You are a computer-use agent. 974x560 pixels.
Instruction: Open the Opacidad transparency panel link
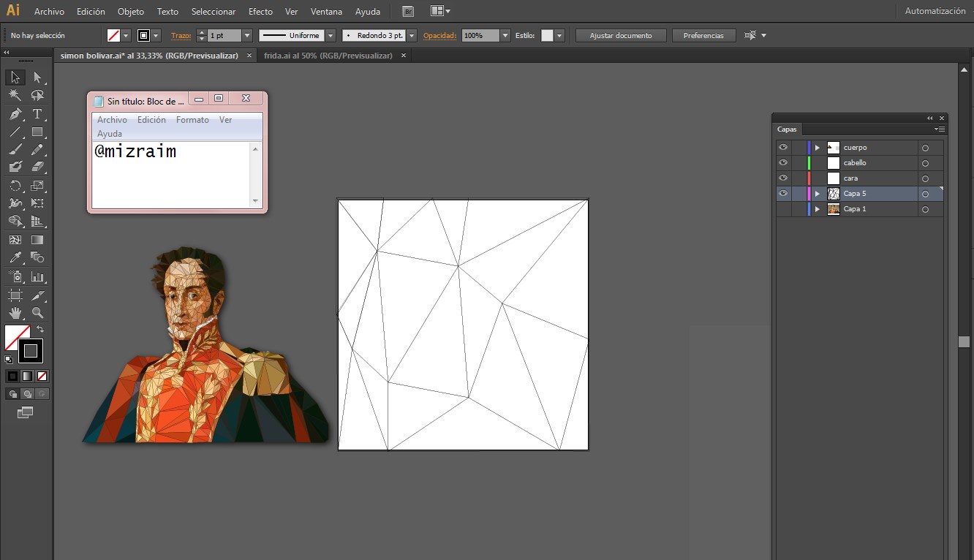pyautogui.click(x=440, y=35)
